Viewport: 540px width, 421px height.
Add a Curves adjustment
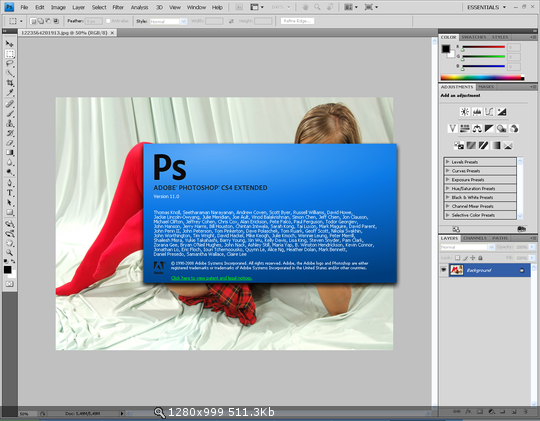click(489, 112)
